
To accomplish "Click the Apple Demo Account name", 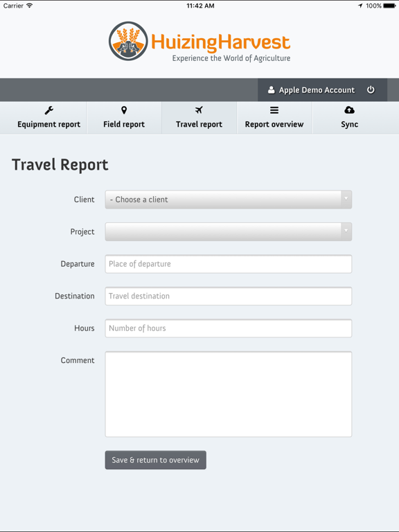I will pyautogui.click(x=317, y=90).
